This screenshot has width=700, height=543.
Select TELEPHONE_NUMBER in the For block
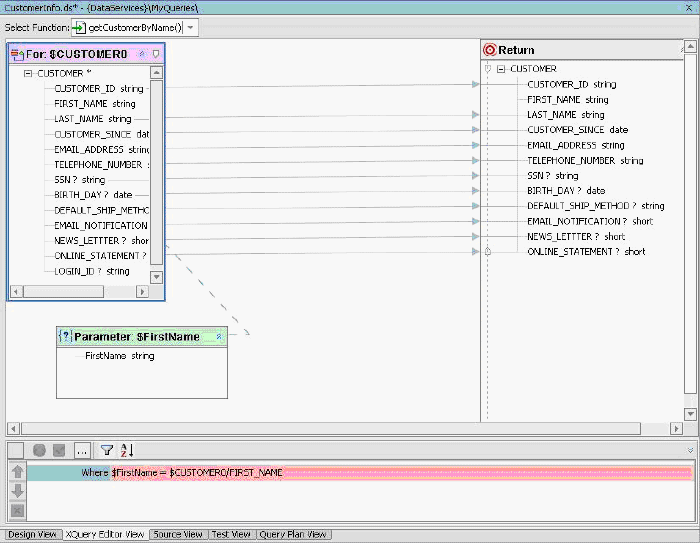pos(101,164)
